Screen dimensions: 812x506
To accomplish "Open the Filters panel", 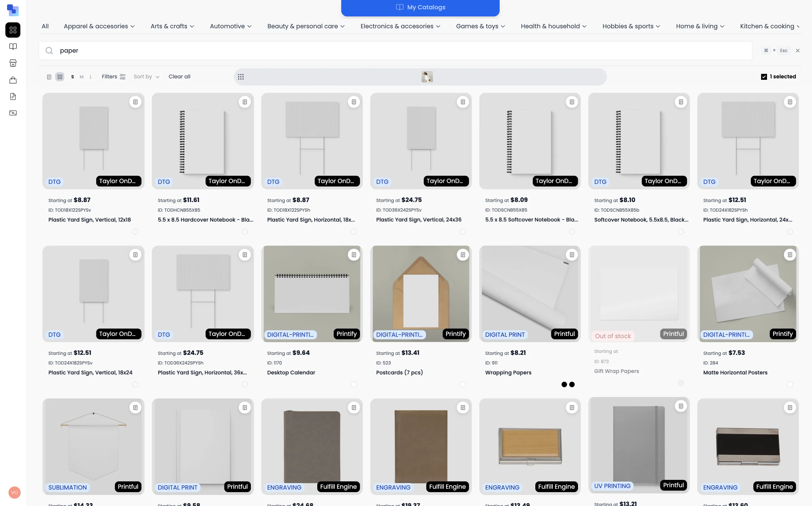I will 114,77.
